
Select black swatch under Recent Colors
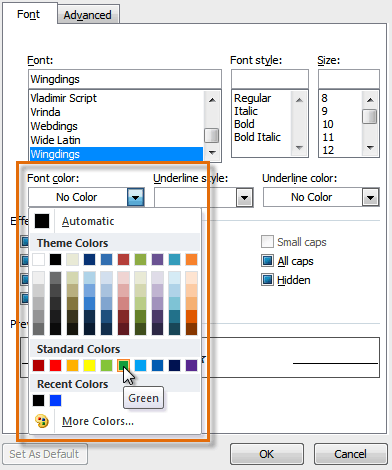(x=39, y=401)
